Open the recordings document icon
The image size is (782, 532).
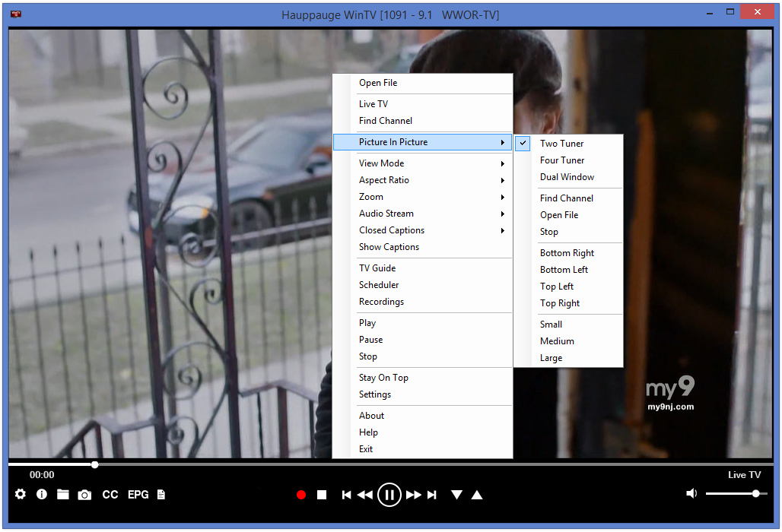pyautogui.click(x=161, y=495)
